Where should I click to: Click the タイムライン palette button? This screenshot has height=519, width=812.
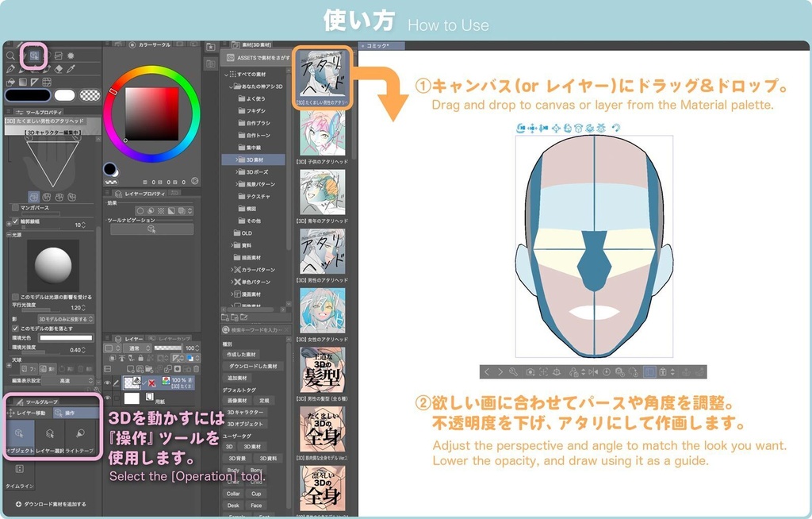click(x=19, y=476)
